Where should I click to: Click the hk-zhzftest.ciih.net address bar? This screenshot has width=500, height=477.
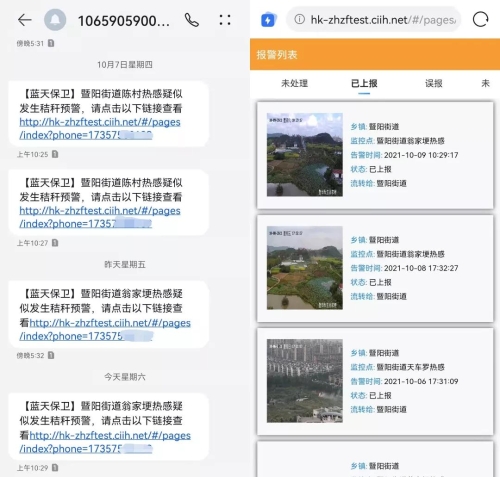(x=373, y=20)
